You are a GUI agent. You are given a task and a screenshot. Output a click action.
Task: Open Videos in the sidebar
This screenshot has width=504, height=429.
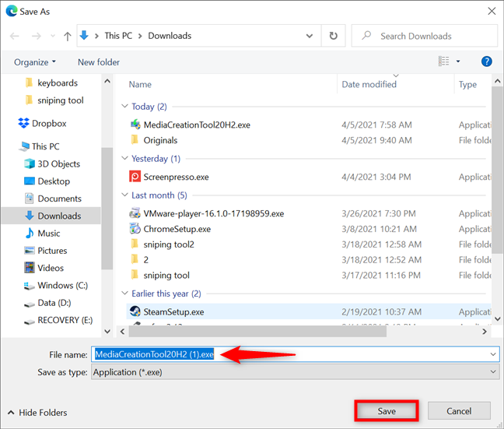coord(44,268)
